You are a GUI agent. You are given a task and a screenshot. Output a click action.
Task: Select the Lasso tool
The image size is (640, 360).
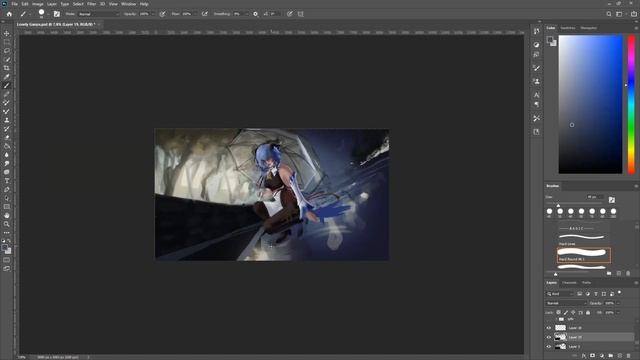pyautogui.click(x=7, y=51)
